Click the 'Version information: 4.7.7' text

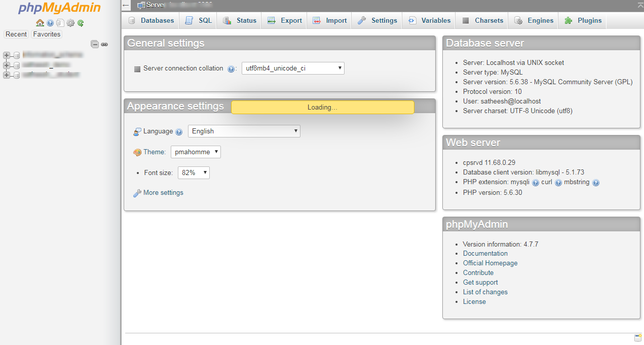pos(501,245)
